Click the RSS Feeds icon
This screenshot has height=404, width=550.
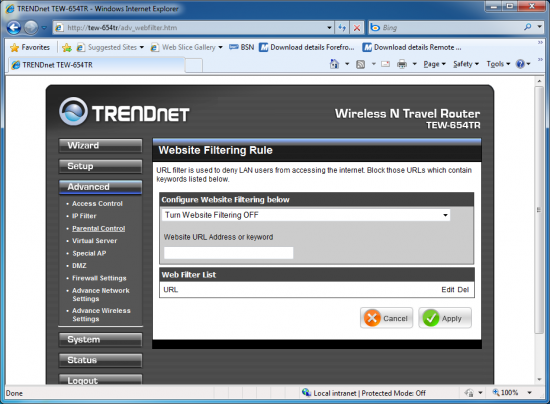[x=361, y=64]
